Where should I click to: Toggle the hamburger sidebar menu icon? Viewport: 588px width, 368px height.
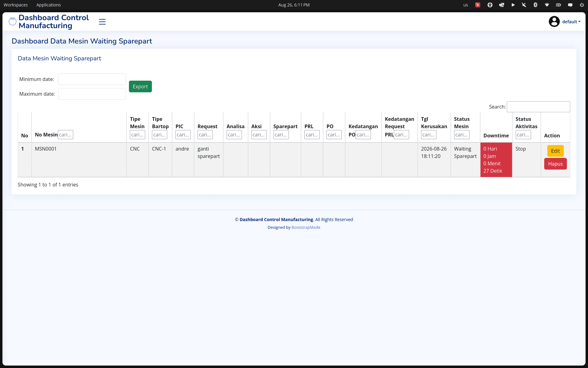[102, 22]
